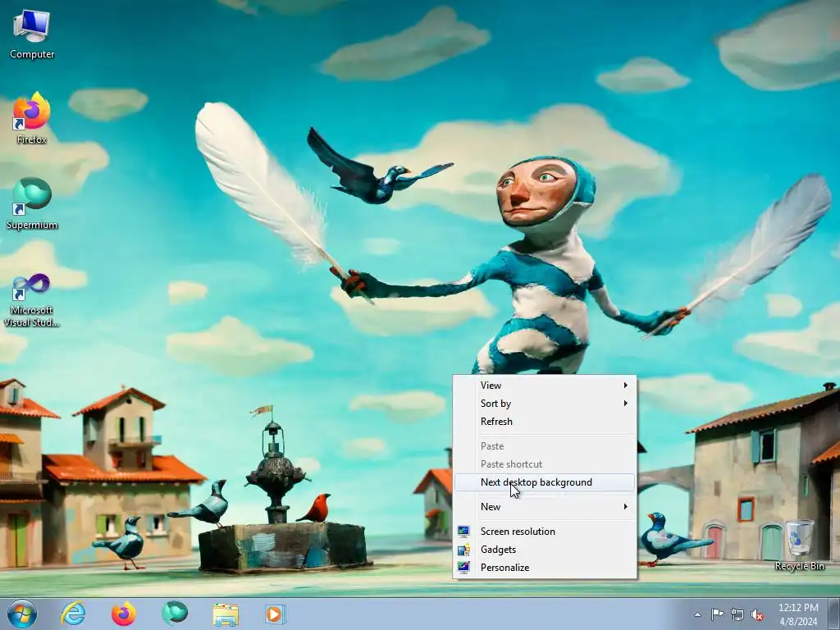Click the muted volume tray icon

(x=757, y=614)
